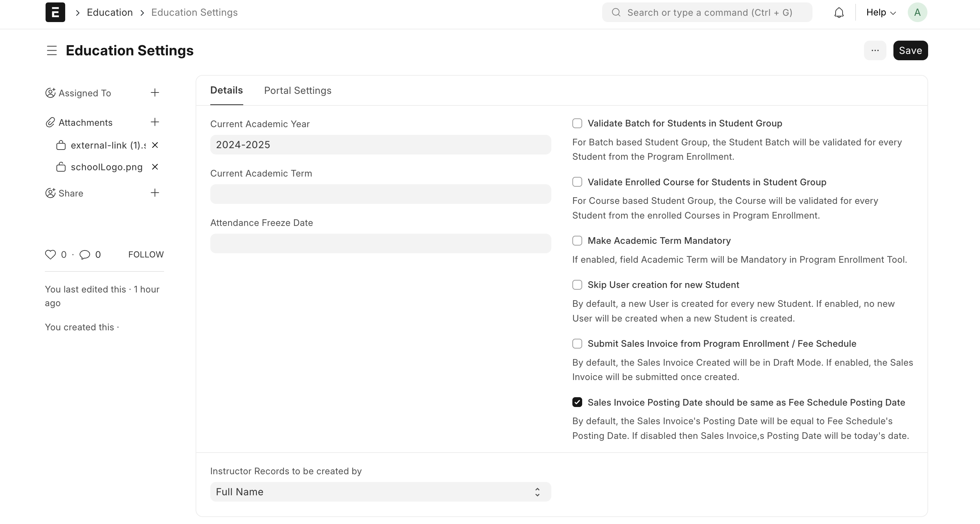Save the Education Settings
980x524 pixels.
[x=910, y=50]
